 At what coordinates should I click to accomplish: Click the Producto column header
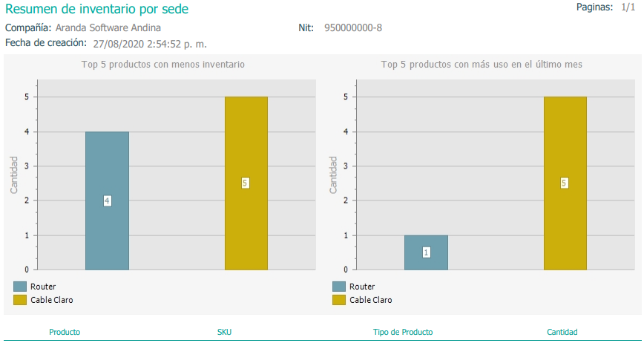tap(65, 332)
